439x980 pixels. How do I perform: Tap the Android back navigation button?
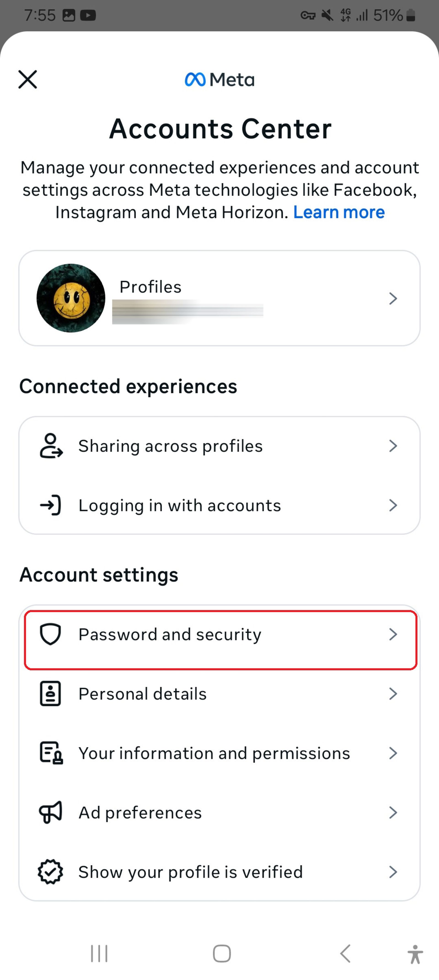[x=345, y=953]
